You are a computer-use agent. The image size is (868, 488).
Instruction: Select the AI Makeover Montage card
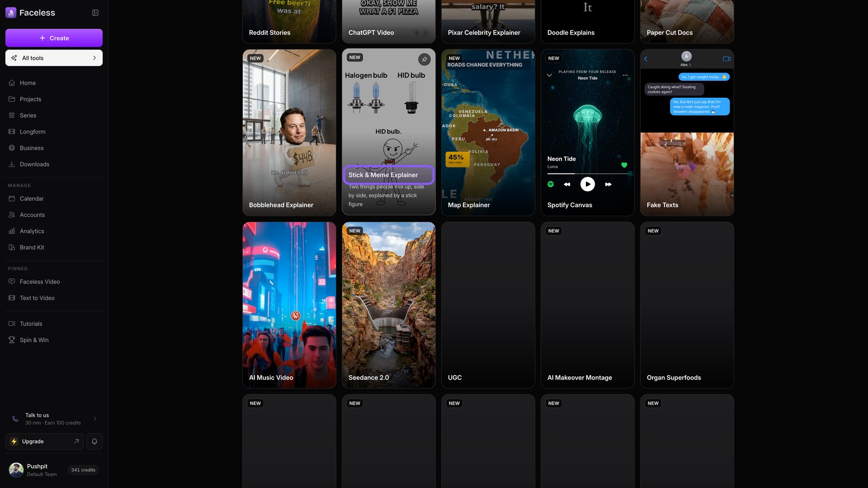pos(588,305)
